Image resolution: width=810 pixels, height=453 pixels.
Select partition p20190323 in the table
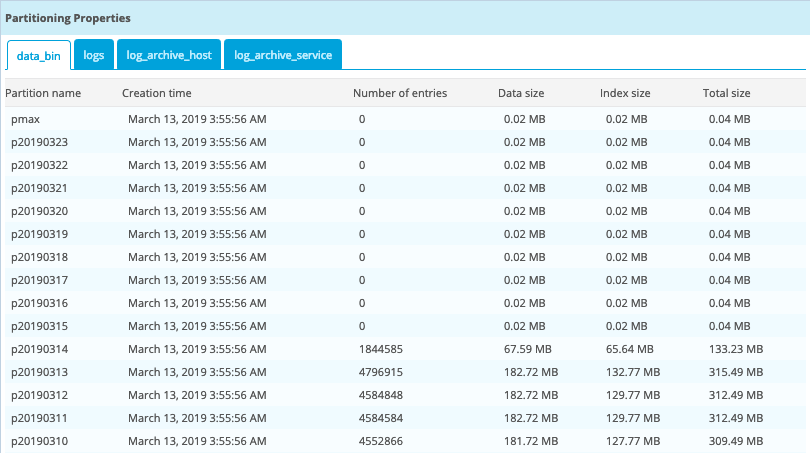point(40,142)
